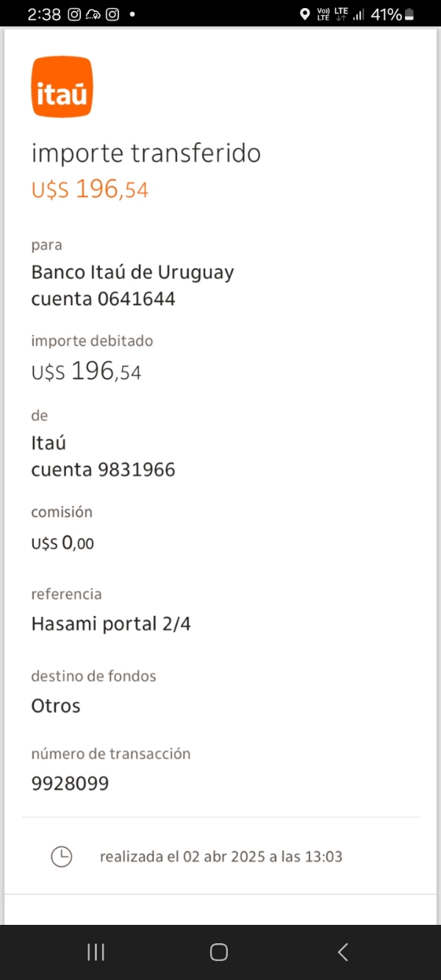Tap the Itaú logo
This screenshot has height=980, width=441.
pyautogui.click(x=62, y=87)
